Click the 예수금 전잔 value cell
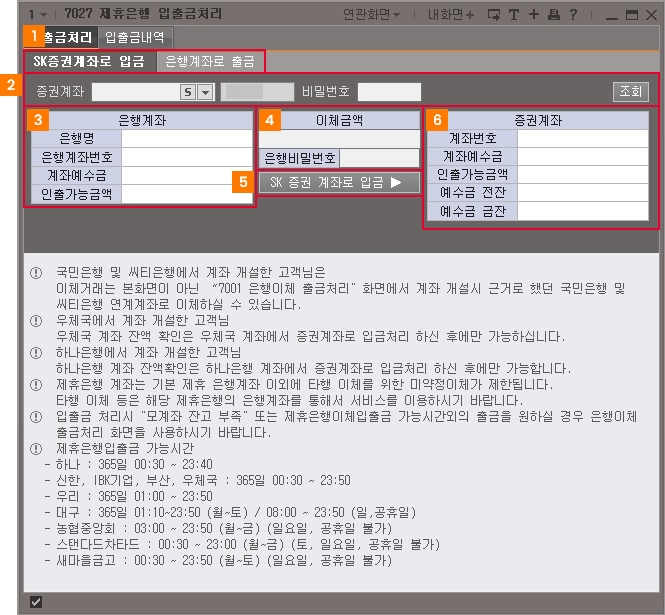The image size is (665, 615). (x=583, y=193)
